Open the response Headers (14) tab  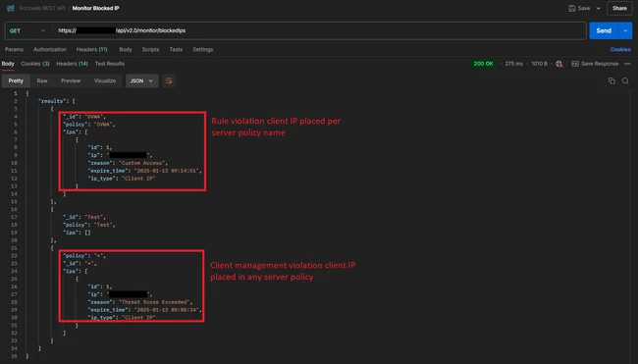72,64
